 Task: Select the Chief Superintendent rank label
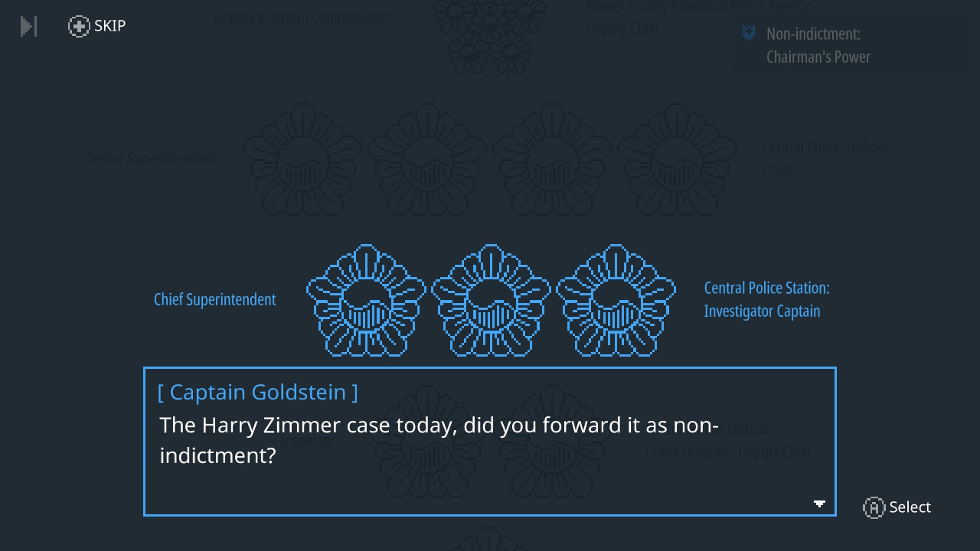[x=215, y=299]
